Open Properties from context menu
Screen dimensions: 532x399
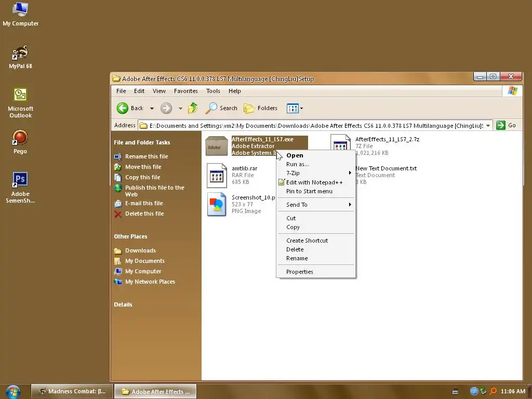(315, 272)
